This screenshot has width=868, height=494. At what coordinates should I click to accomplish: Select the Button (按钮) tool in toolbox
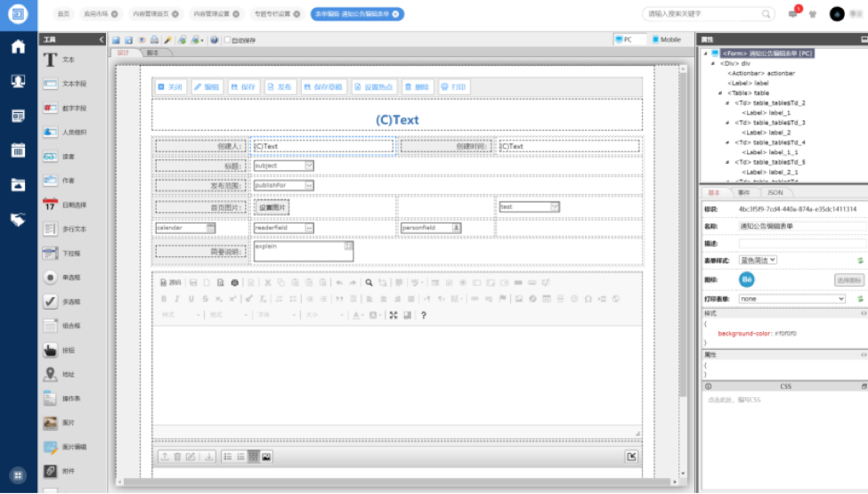pos(61,350)
